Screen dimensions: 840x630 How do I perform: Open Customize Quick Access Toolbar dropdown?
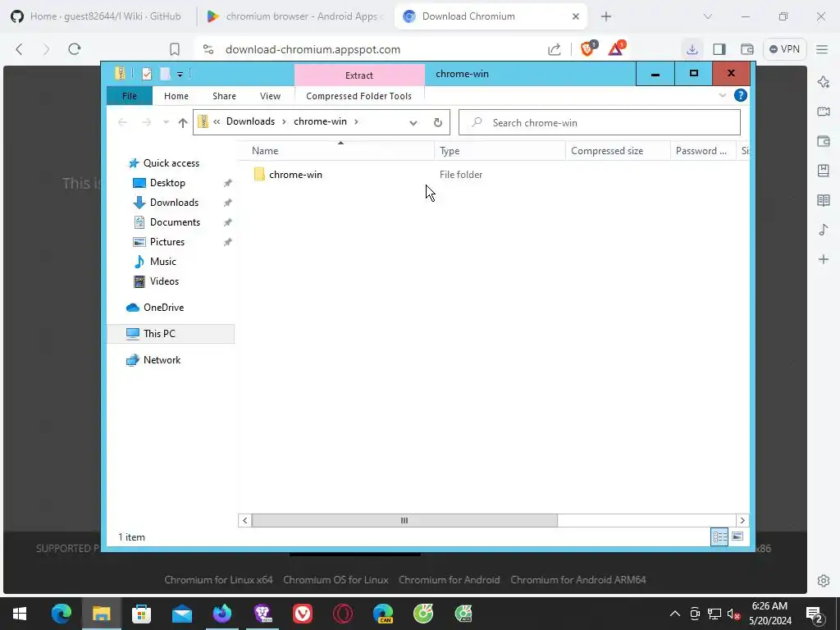click(x=180, y=75)
